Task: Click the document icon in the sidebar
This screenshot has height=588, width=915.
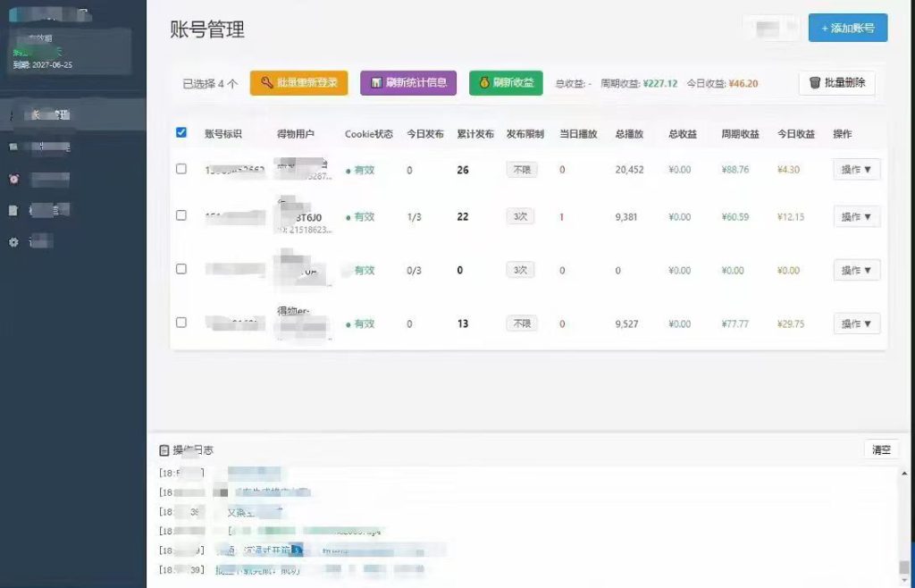Action: click(x=13, y=210)
